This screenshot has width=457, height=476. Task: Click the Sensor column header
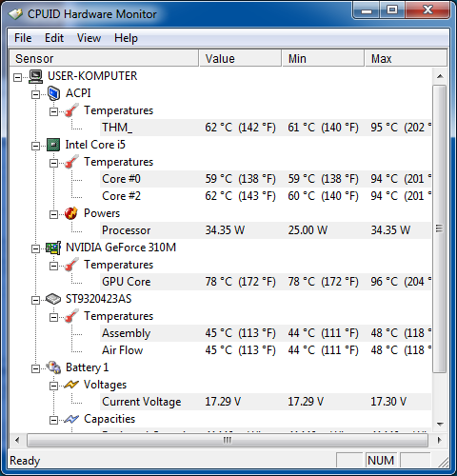[x=104, y=58]
